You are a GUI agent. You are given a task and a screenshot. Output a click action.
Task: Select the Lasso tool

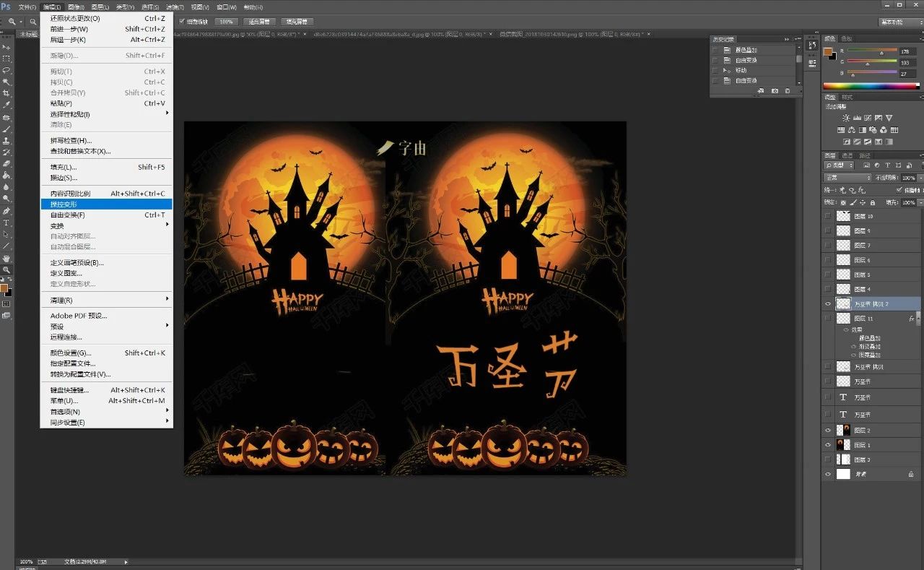click(6, 70)
